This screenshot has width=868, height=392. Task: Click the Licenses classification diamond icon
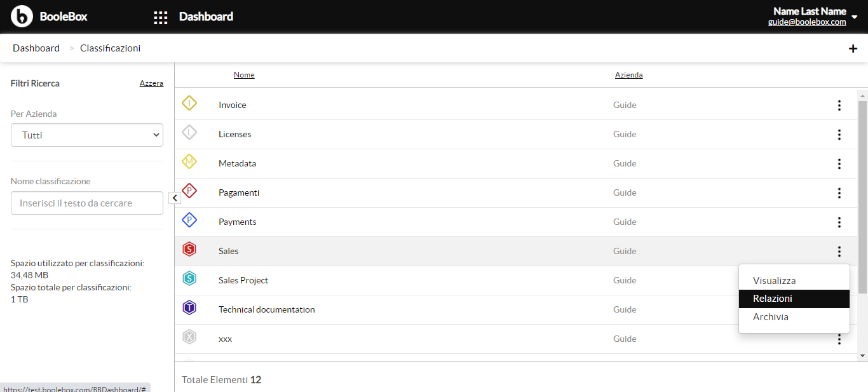click(x=189, y=132)
